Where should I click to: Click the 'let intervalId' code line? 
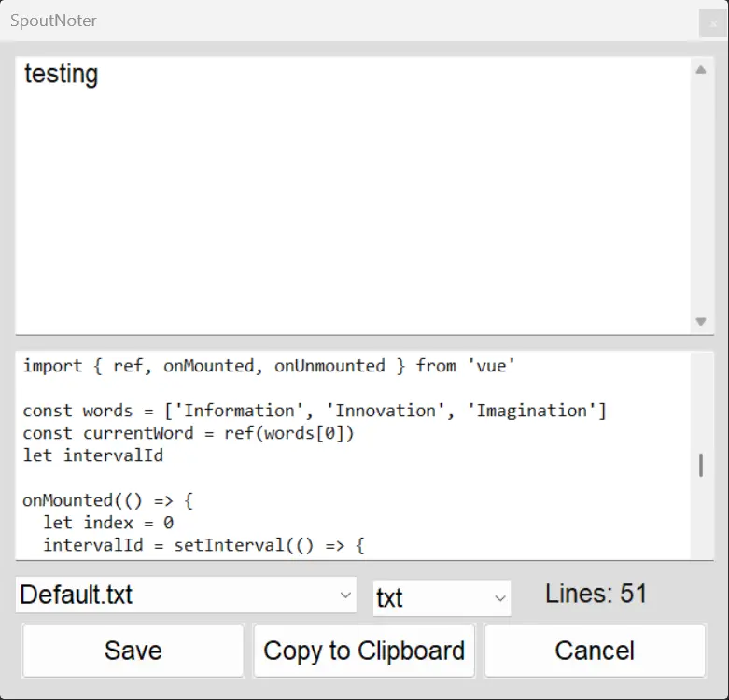click(x=93, y=455)
